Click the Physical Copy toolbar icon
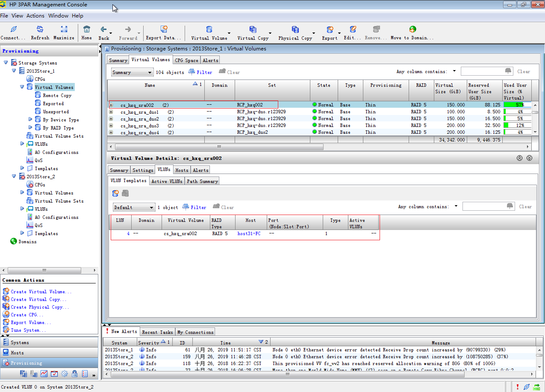545x392 pixels. [x=295, y=29]
